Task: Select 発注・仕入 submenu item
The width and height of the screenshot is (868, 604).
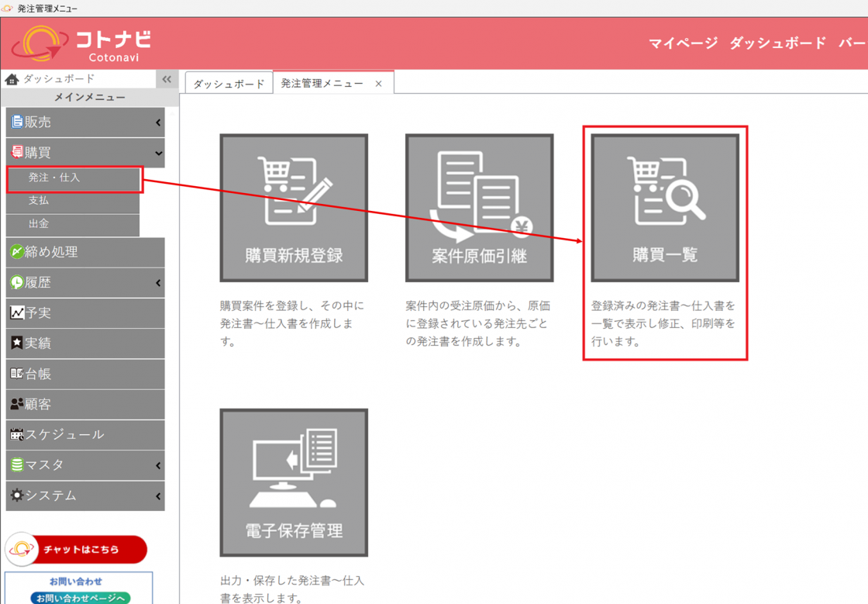Action: 73,178
